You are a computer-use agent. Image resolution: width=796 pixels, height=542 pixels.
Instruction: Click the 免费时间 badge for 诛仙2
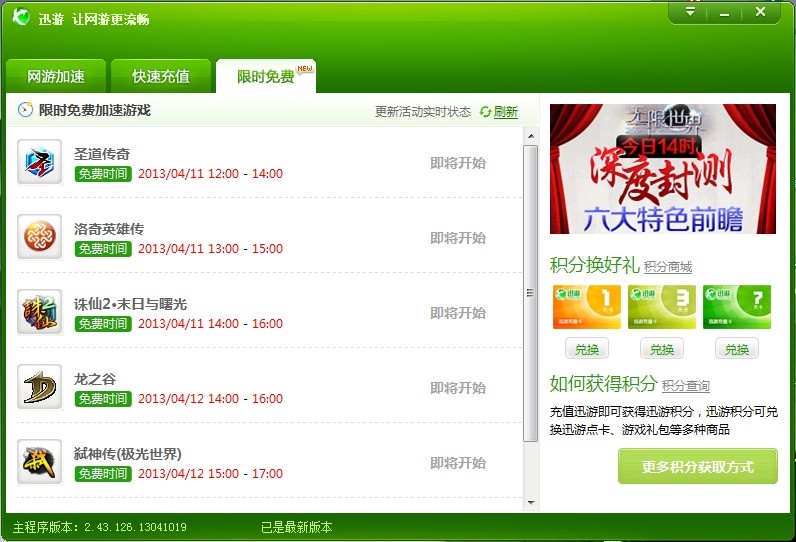(103, 324)
